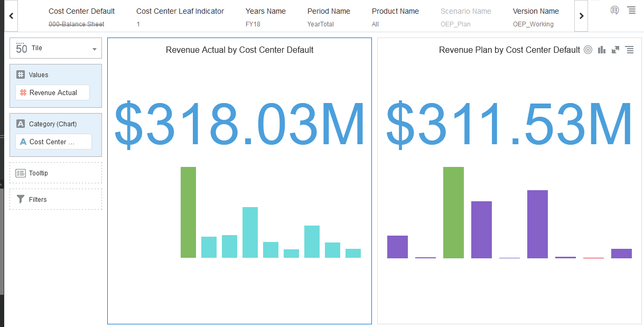Screen dimensions: 644x327
Task: Select the Revenue Actual value pill
Action: coord(52,92)
